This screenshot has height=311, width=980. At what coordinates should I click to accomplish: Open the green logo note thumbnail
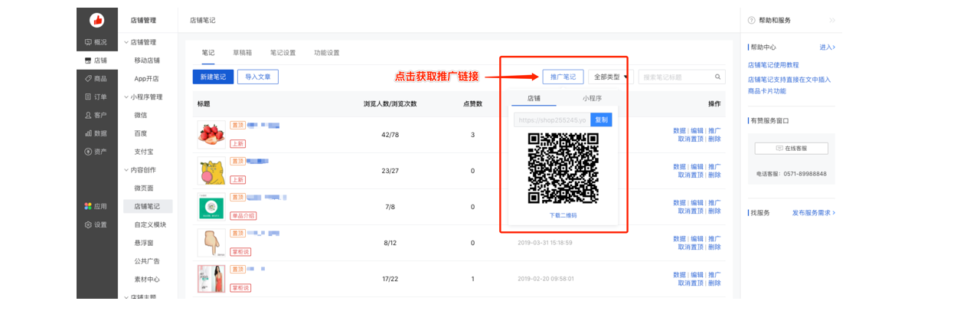(211, 207)
